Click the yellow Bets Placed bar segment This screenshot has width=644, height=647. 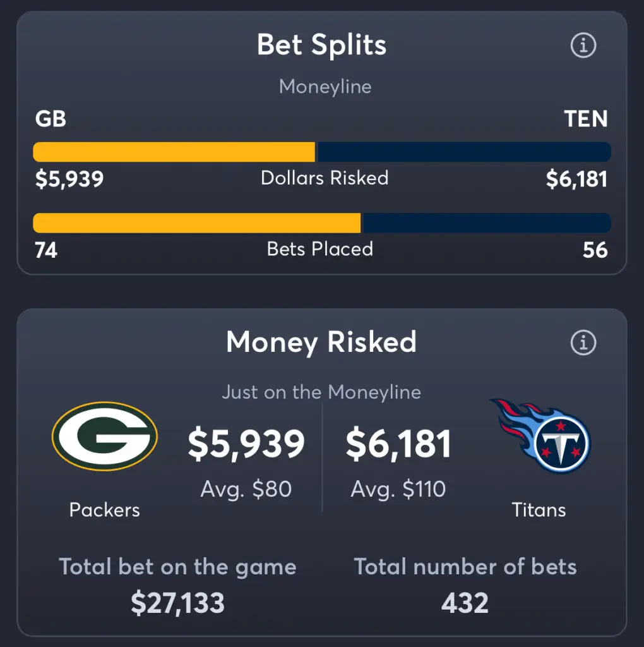click(x=196, y=223)
